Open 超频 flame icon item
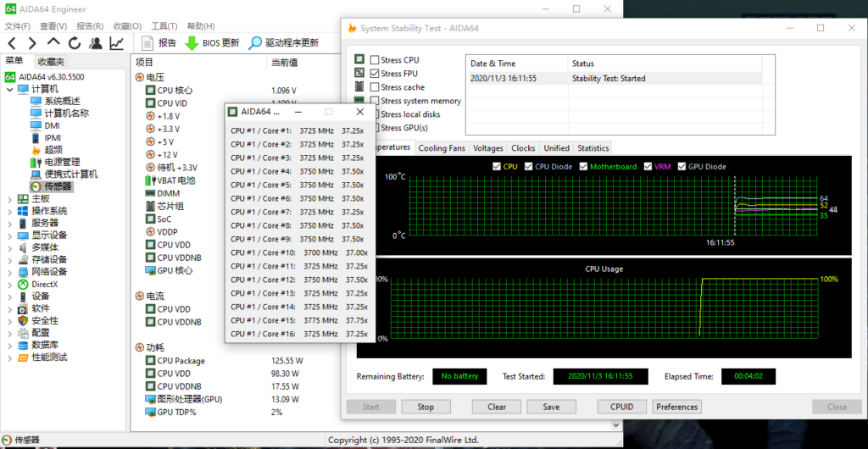The height and width of the screenshot is (449, 868). coord(47,150)
